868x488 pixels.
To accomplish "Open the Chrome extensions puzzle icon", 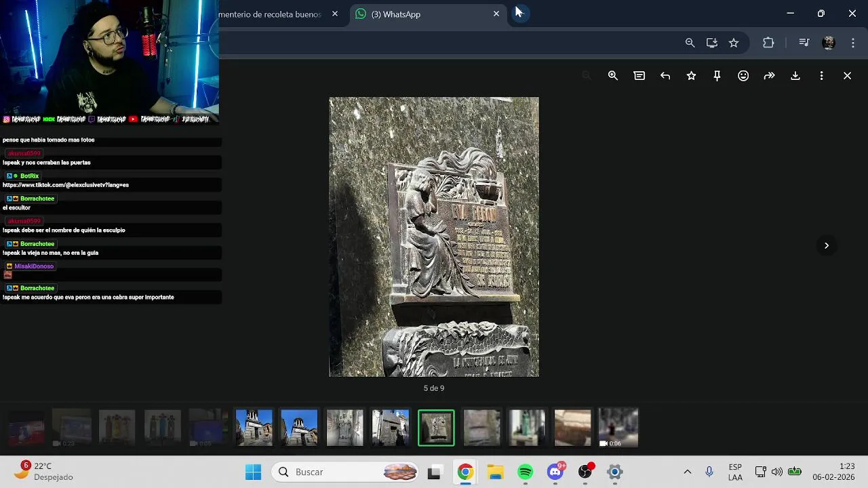I will click(x=768, y=43).
